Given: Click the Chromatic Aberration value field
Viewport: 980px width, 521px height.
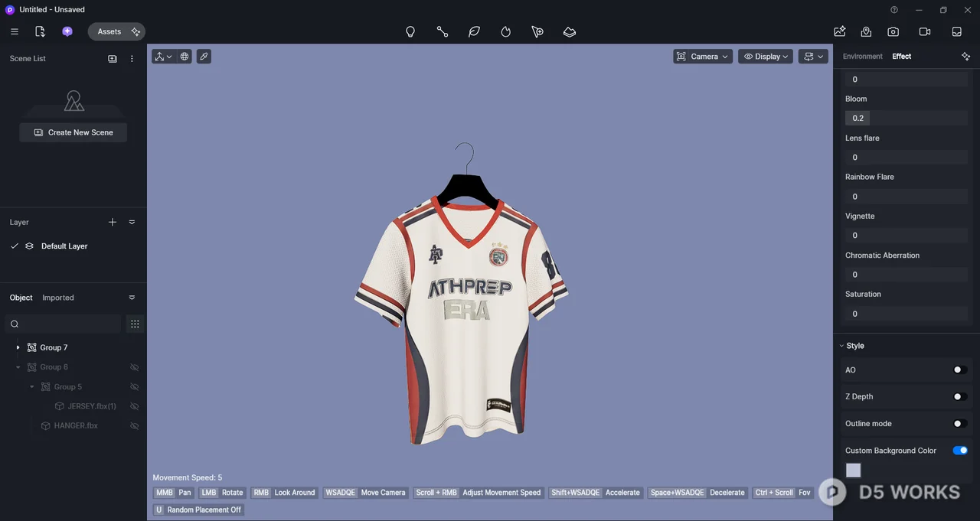Looking at the screenshot, I should click(x=906, y=275).
